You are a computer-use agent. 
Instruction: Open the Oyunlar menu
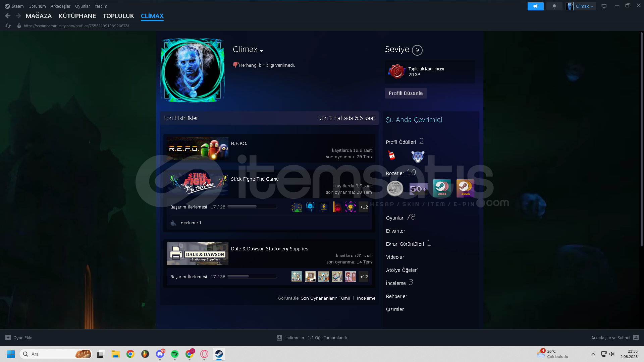pyautogui.click(x=83, y=6)
